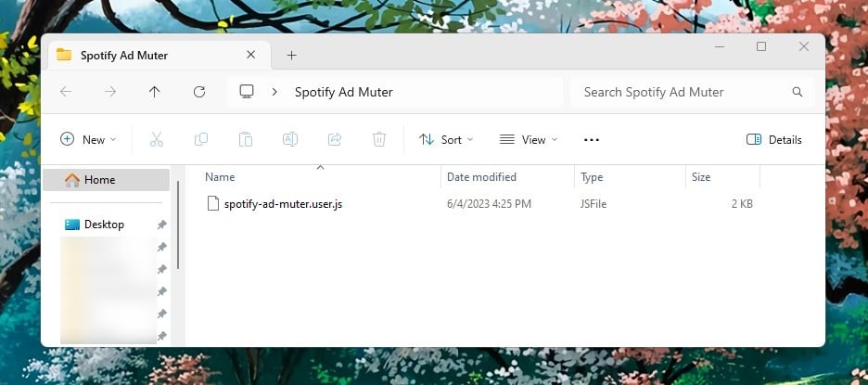868x385 pixels.
Task: Click the Cut scissors icon
Action: pos(157,139)
